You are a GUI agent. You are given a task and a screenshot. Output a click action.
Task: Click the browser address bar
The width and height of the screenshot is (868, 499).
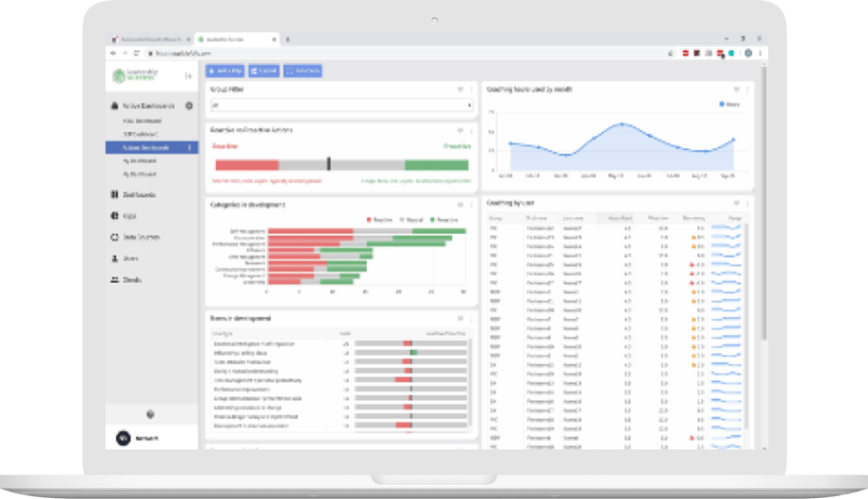point(404,53)
